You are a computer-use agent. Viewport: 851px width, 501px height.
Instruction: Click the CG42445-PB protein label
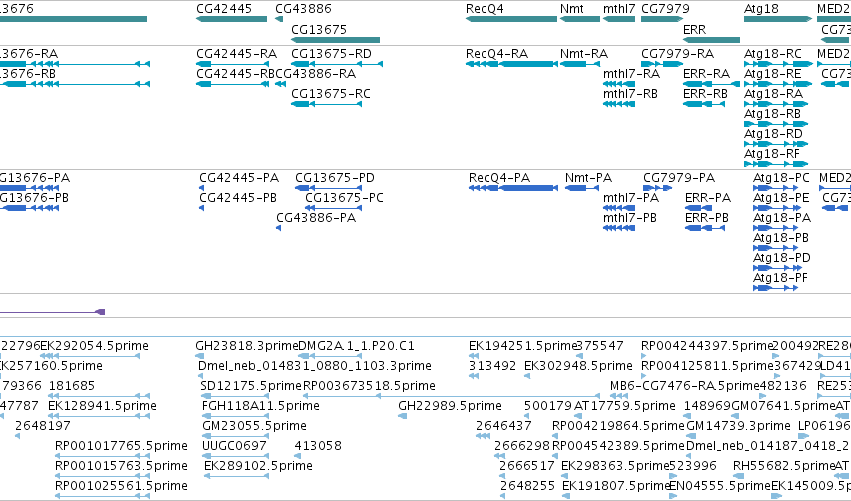[238, 198]
